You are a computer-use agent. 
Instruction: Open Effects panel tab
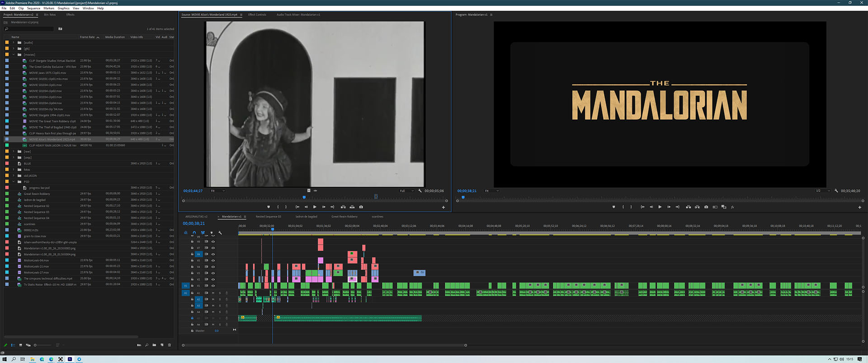(x=70, y=14)
